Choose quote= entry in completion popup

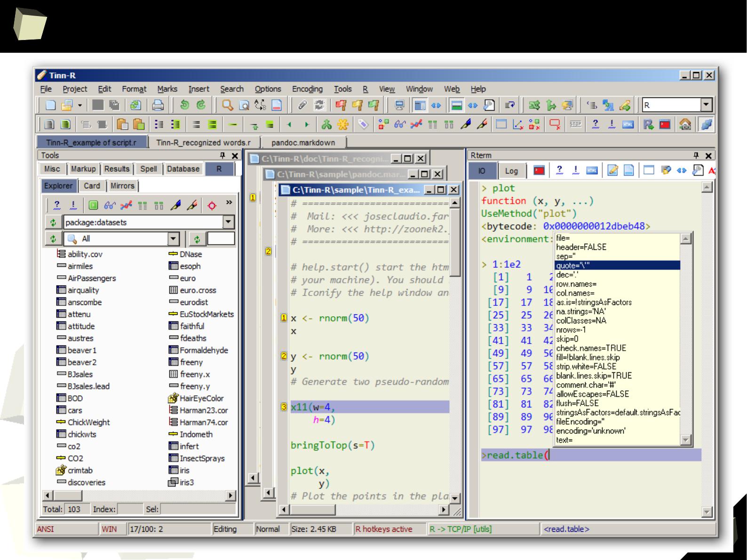coord(617,265)
